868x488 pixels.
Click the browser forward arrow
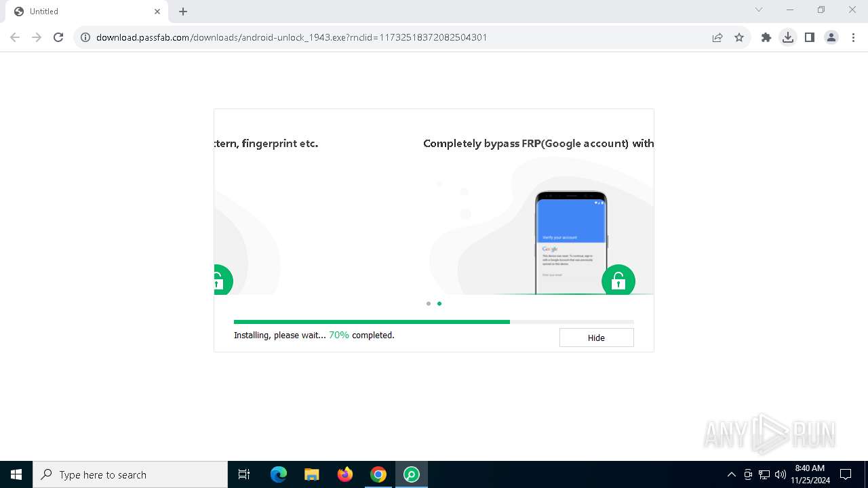pos(37,37)
